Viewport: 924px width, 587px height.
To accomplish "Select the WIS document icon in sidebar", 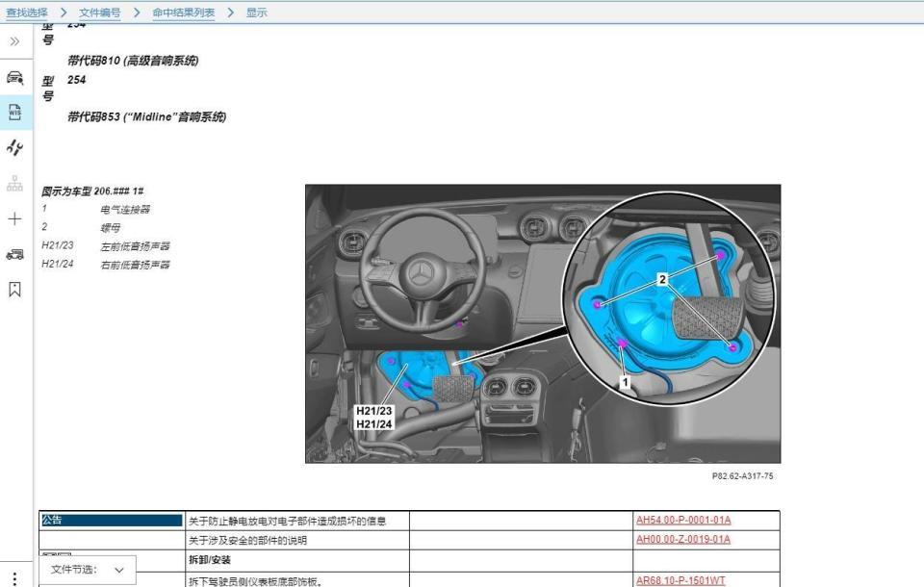I will point(14,113).
